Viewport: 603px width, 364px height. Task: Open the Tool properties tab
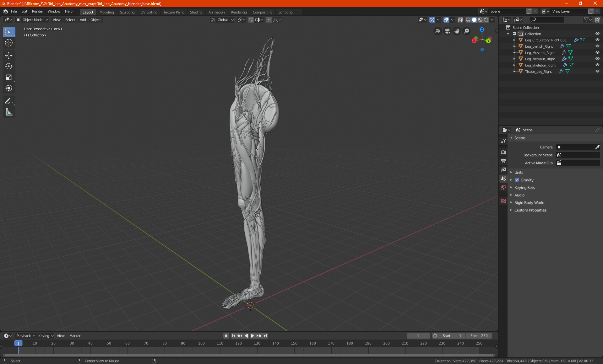click(503, 141)
